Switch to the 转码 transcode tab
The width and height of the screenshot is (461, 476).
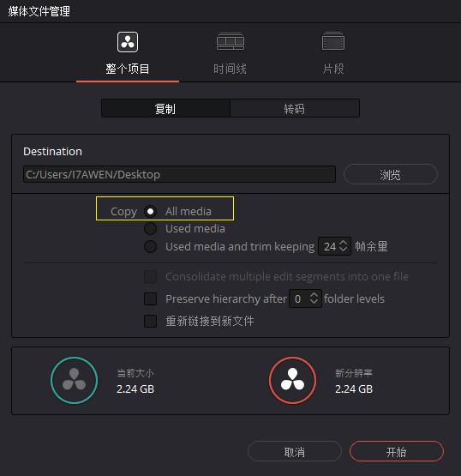(295, 108)
